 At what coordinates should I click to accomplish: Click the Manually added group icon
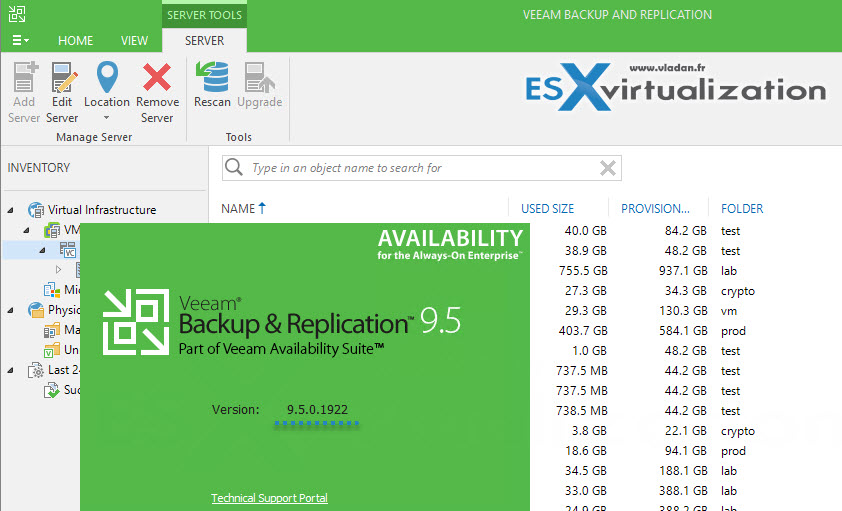tap(52, 330)
